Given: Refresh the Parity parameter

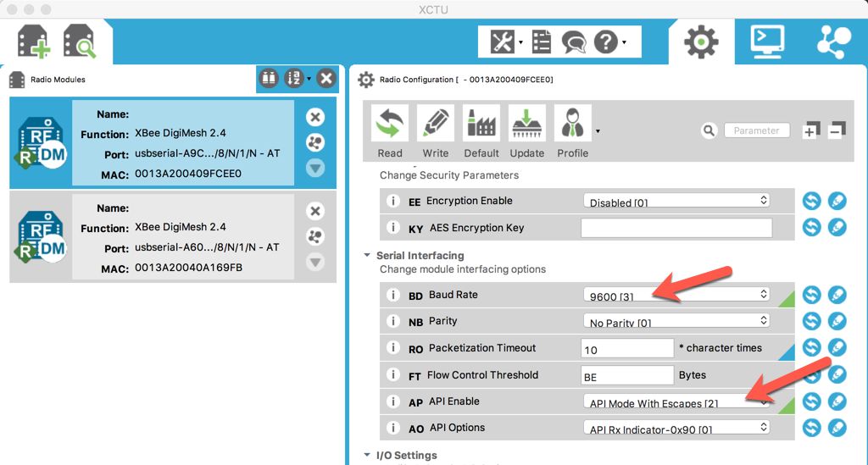Looking at the screenshot, I should (811, 321).
